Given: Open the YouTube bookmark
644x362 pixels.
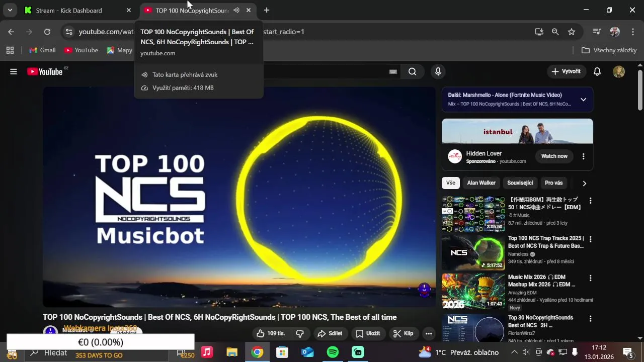Looking at the screenshot, I should [x=81, y=50].
